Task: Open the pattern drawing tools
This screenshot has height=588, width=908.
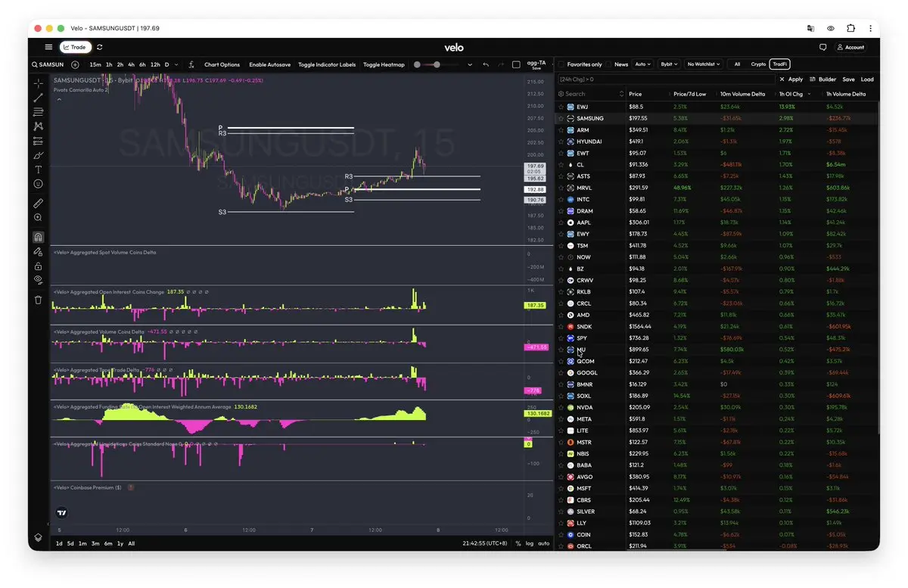Action: pos(38,126)
